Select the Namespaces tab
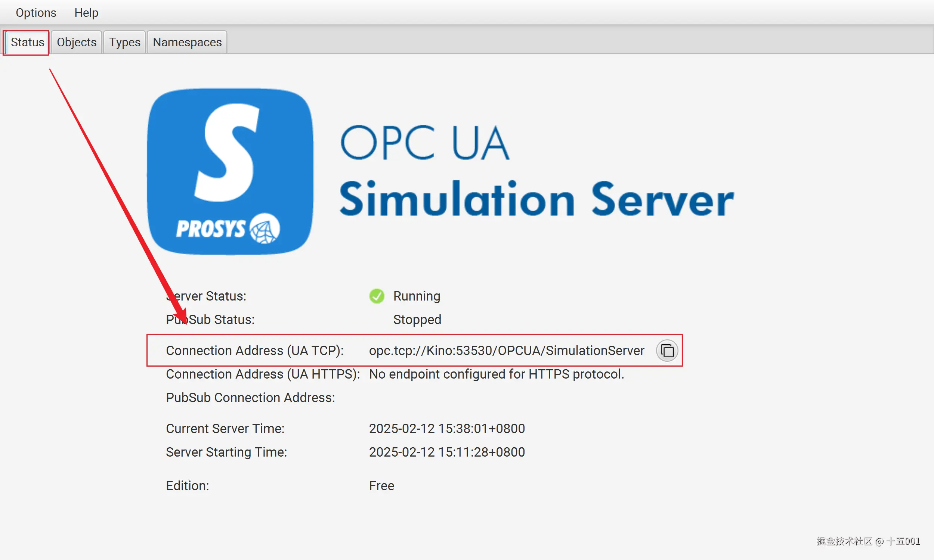The height and width of the screenshot is (560, 934). pyautogui.click(x=187, y=42)
